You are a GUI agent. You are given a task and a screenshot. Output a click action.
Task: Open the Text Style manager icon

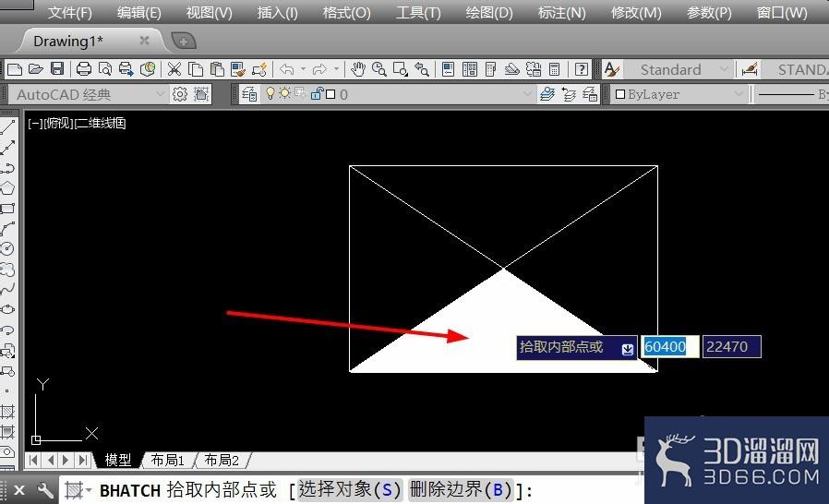pyautogui.click(x=612, y=69)
